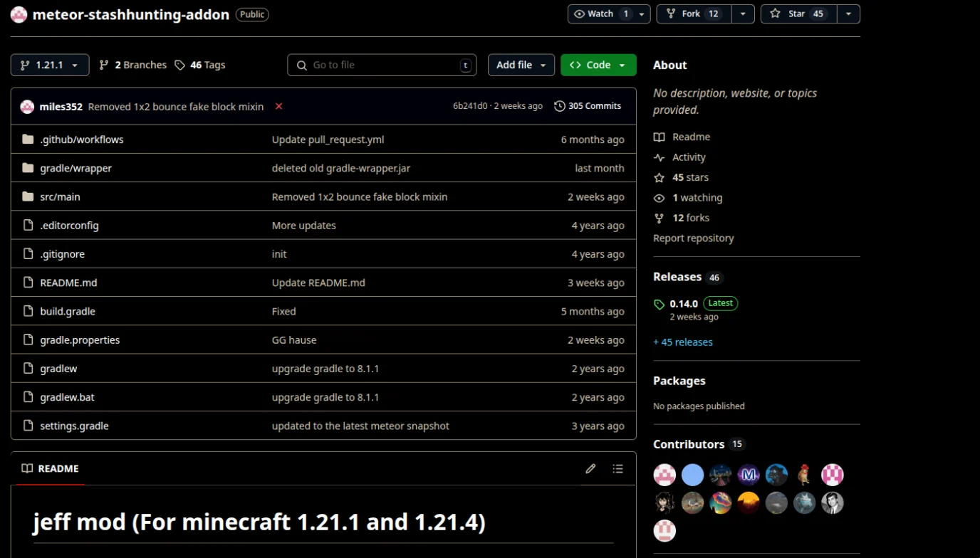Open the Readme link in About
Image resolution: width=980 pixels, height=558 pixels.
(691, 137)
